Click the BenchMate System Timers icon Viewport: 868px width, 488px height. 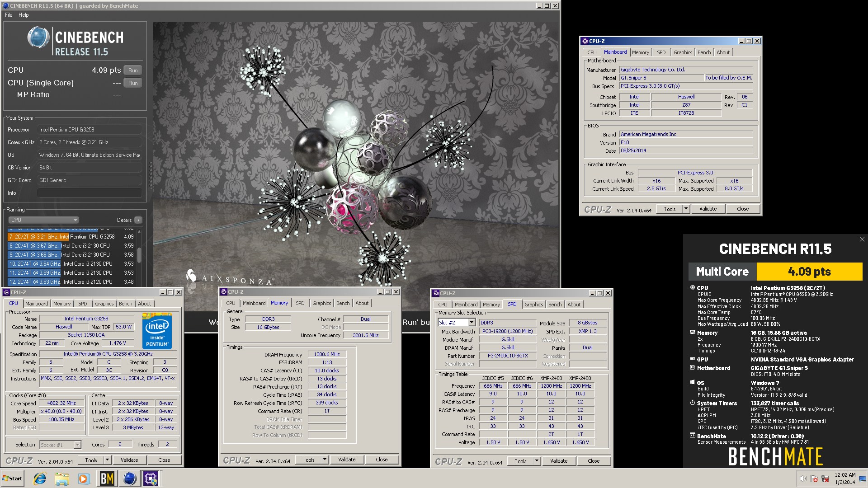point(692,403)
